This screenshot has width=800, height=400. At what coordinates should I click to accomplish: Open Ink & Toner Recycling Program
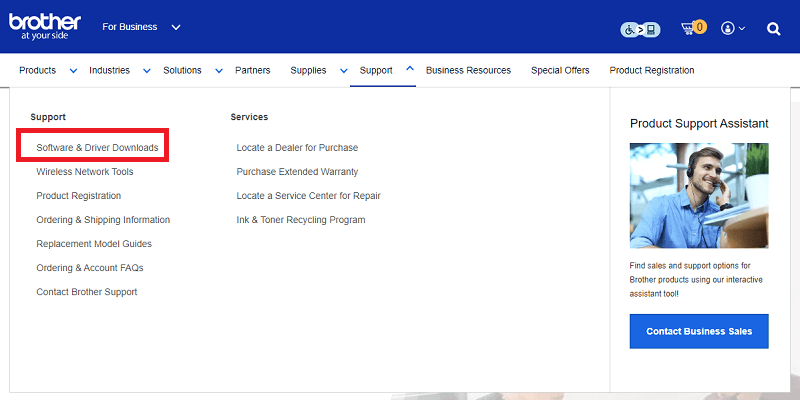[x=300, y=220]
